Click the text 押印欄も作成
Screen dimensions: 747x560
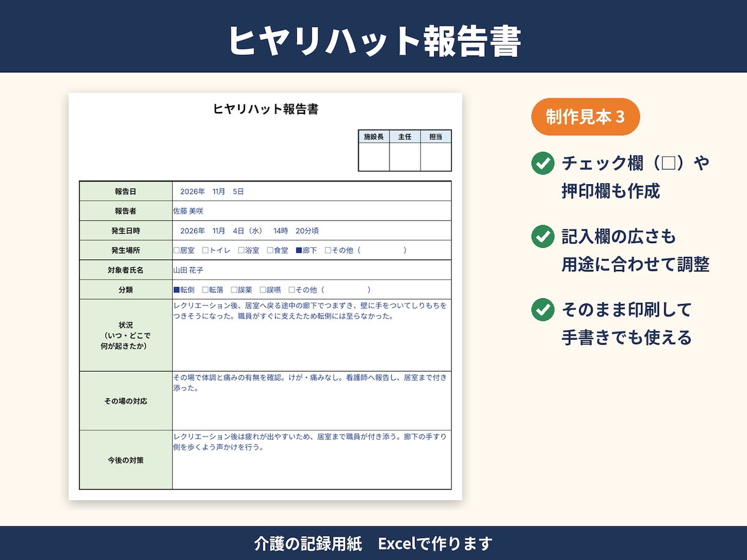(610, 191)
